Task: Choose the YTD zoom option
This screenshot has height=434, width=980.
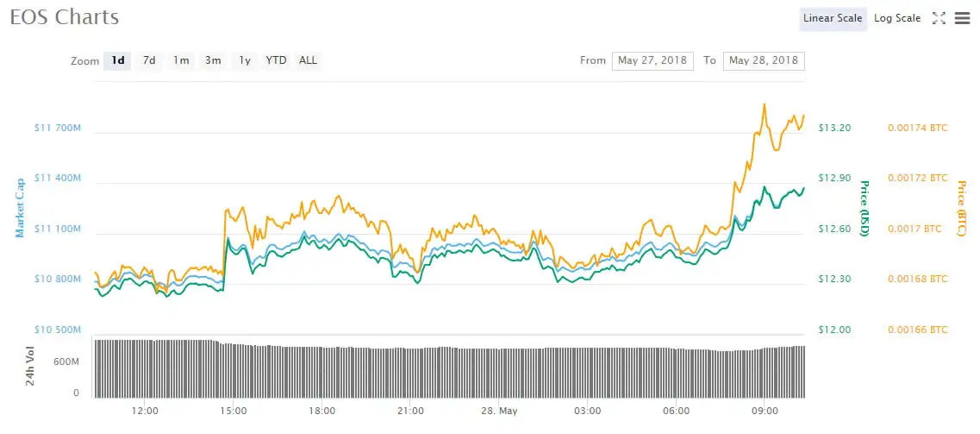Action: 276,60
